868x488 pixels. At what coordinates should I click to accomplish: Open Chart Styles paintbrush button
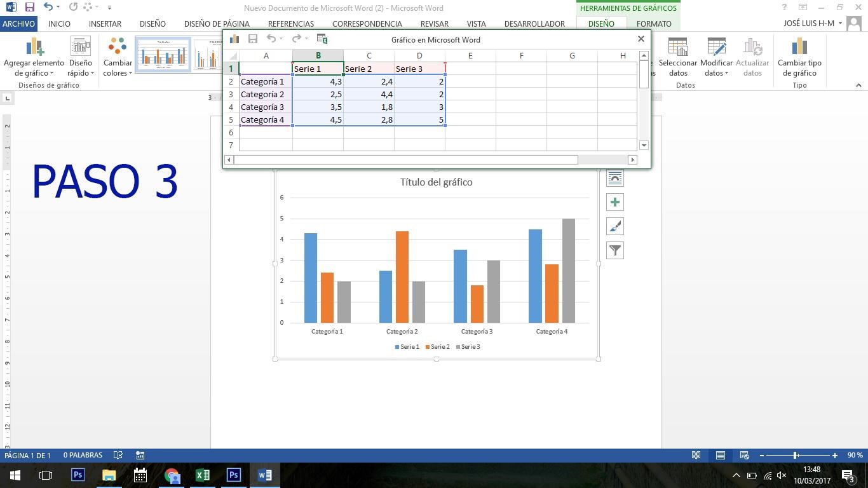pos(615,226)
